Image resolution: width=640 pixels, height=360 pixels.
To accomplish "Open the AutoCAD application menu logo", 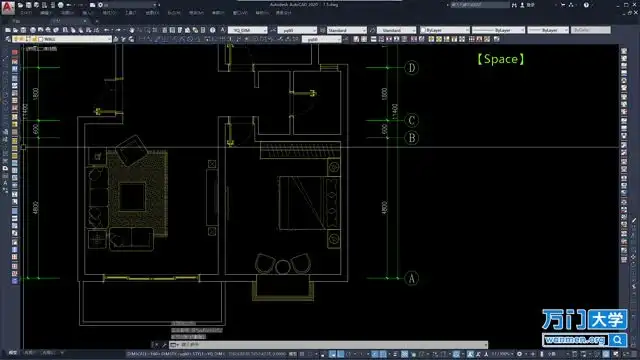I will [7, 7].
